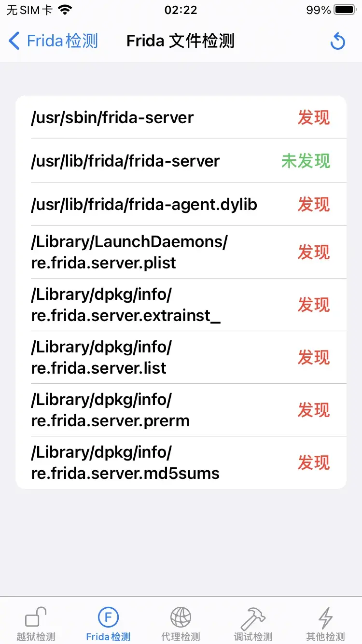Tap the green 未发现 status label
Screen dimensions: 362x644
tap(306, 161)
